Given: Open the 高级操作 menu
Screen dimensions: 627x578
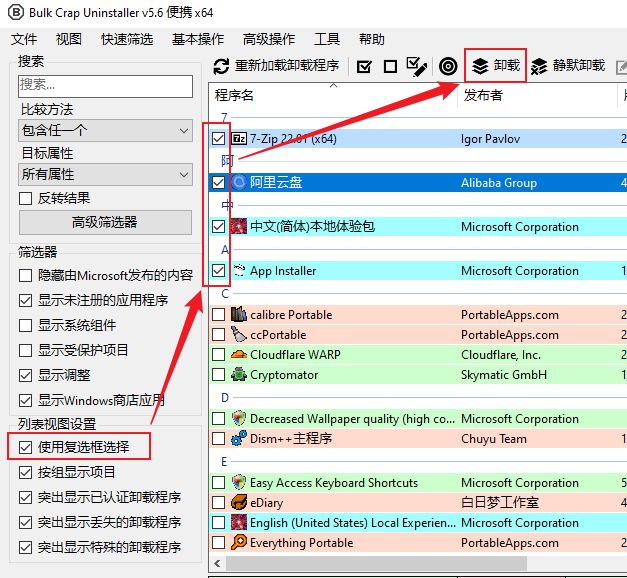Looking at the screenshot, I should (269, 39).
